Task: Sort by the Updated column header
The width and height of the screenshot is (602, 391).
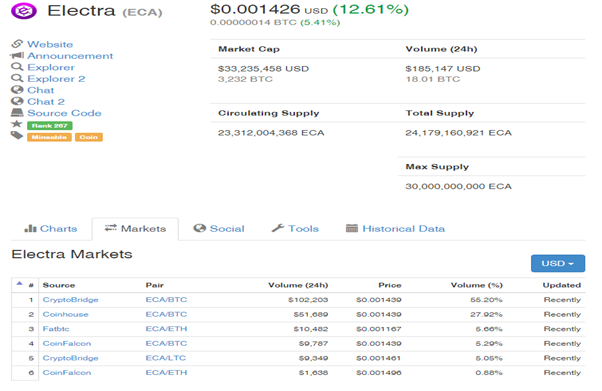Action: 561,285
